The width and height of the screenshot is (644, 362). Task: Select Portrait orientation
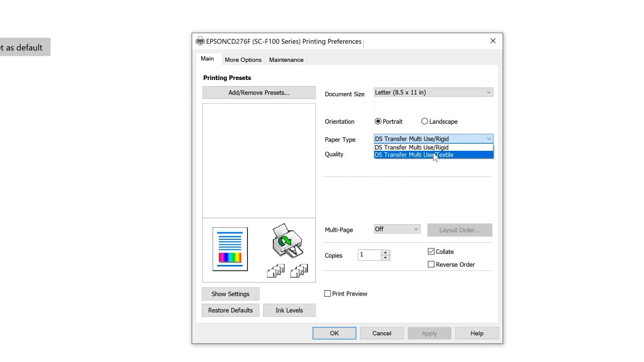pyautogui.click(x=378, y=121)
